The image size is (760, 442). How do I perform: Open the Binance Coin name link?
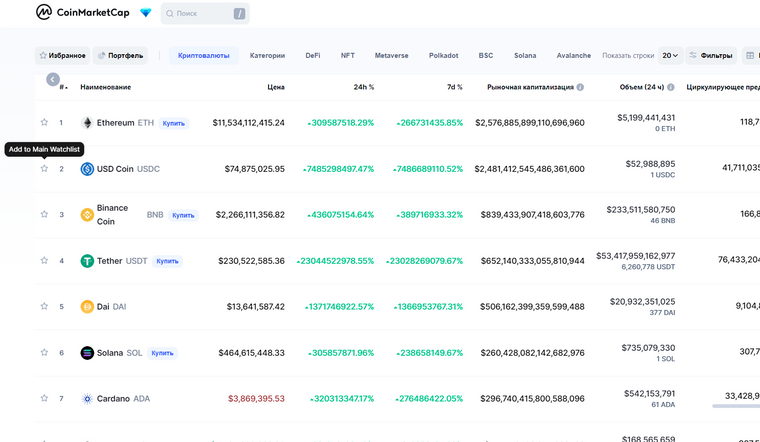coord(112,214)
